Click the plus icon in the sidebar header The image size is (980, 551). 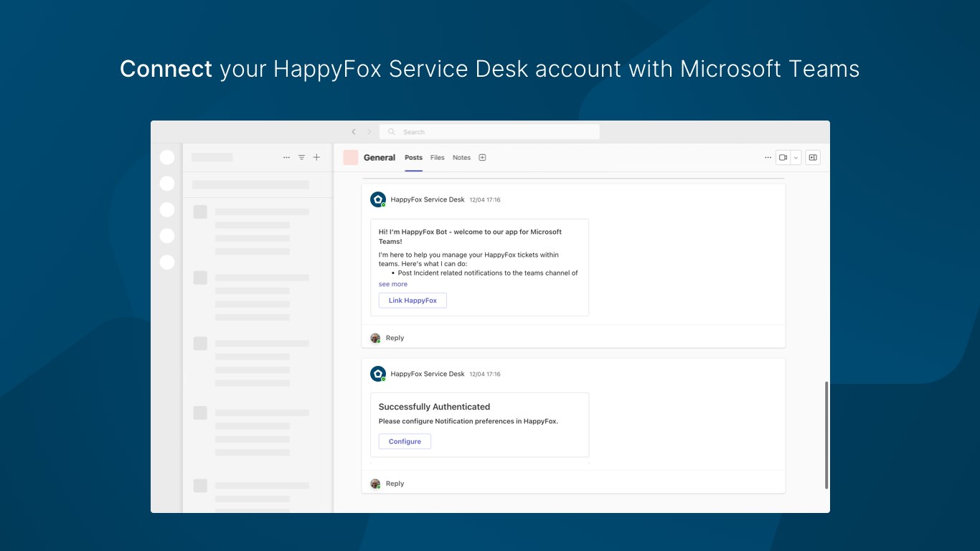tap(316, 157)
